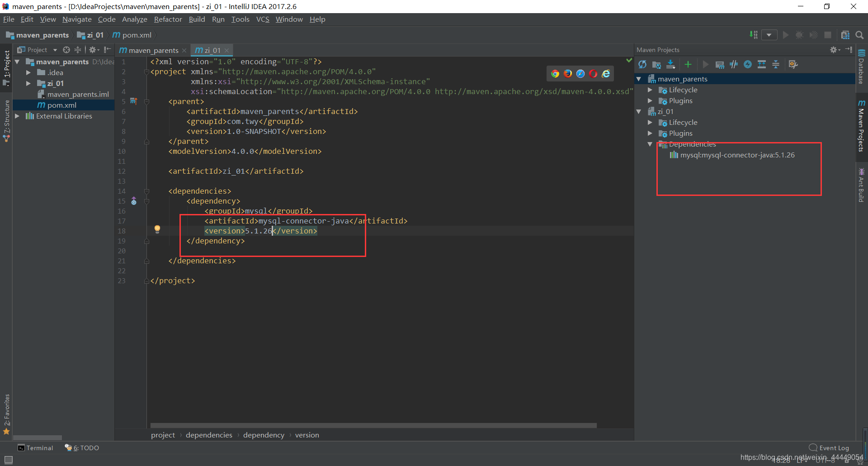The image size is (868, 466).
Task: Open in Chrome browser icon
Action: point(555,73)
